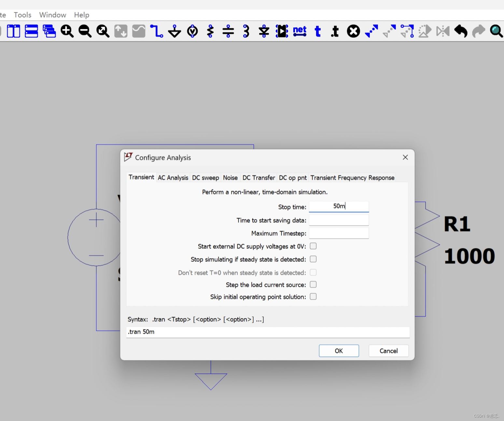This screenshot has height=421, width=504.
Task: Click the R1 resistor label in schematic
Action: click(457, 225)
